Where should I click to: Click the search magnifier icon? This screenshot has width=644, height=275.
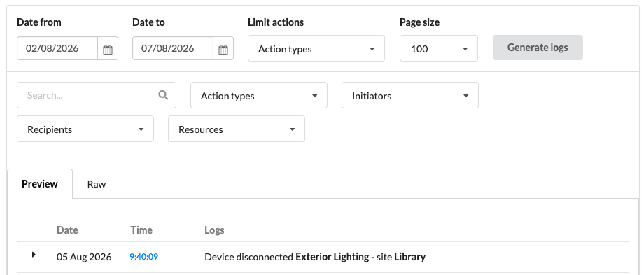click(x=163, y=95)
